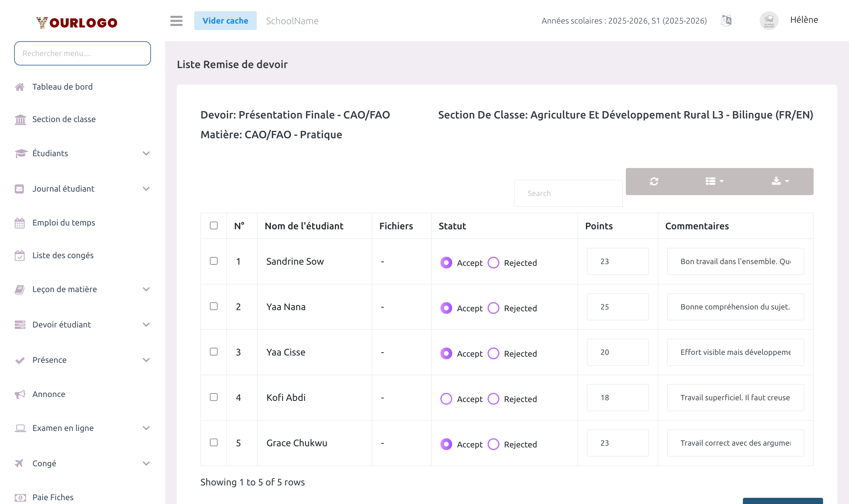Tick the checkbox for Yaa Cisse row
The image size is (849, 504).
(x=214, y=352)
